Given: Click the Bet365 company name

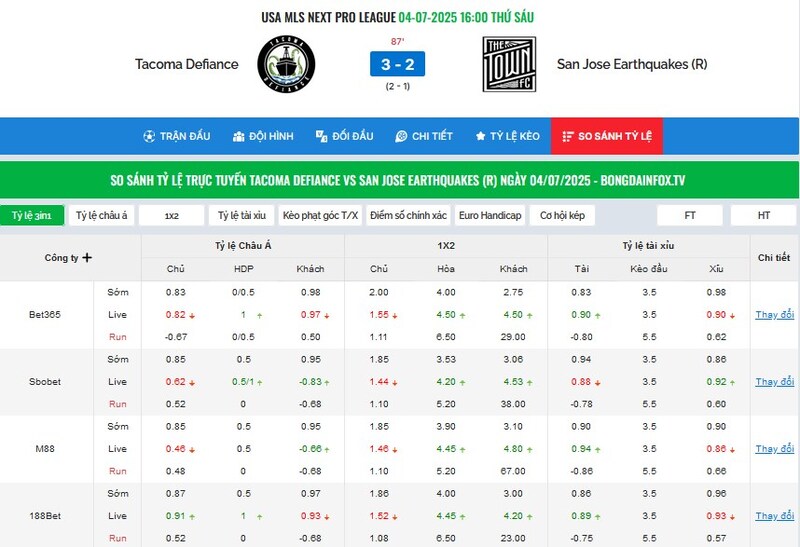Looking at the screenshot, I should click(45, 315).
